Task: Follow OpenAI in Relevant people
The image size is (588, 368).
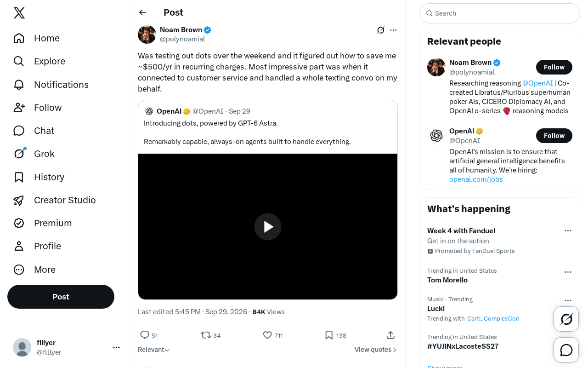Action: coord(554,136)
